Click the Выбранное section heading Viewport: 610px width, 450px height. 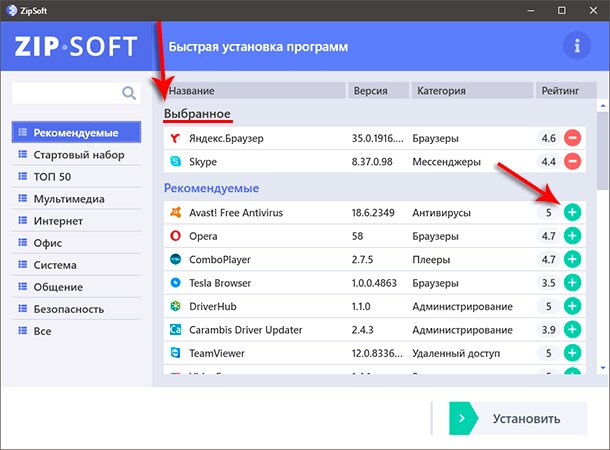pyautogui.click(x=197, y=114)
